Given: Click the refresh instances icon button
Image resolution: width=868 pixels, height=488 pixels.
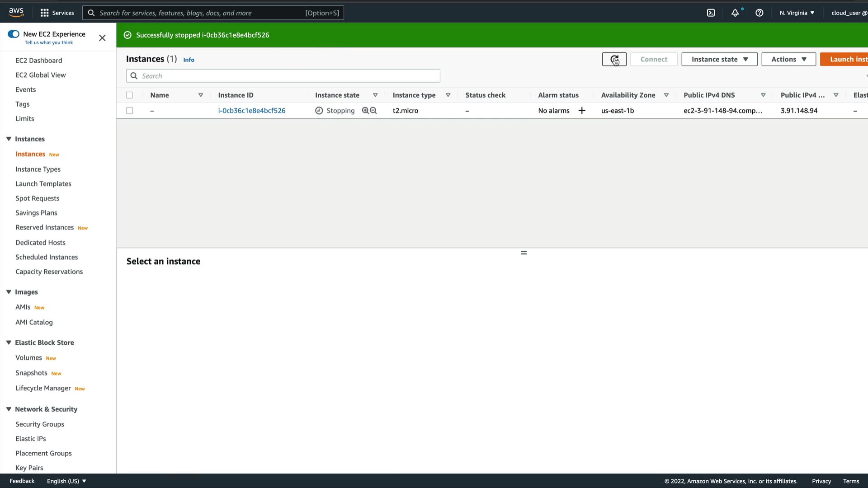Looking at the screenshot, I should [614, 59].
